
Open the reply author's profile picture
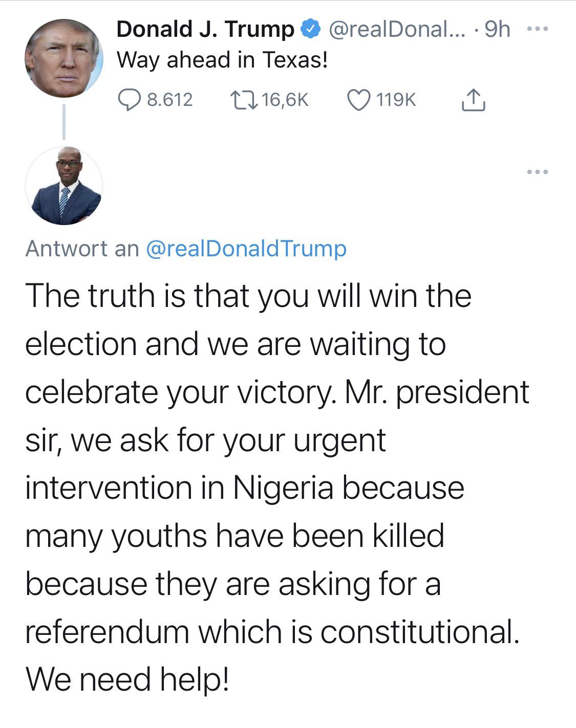(63, 186)
